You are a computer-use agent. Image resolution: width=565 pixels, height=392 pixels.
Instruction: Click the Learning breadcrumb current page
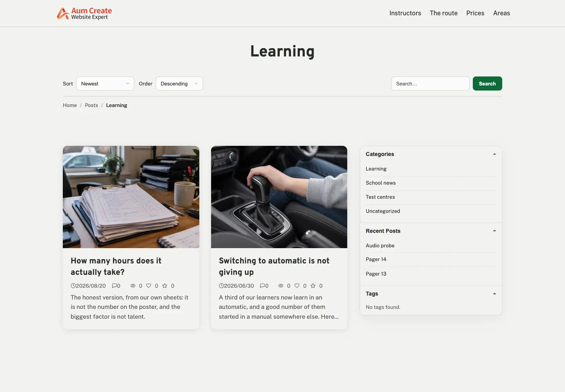tap(117, 105)
